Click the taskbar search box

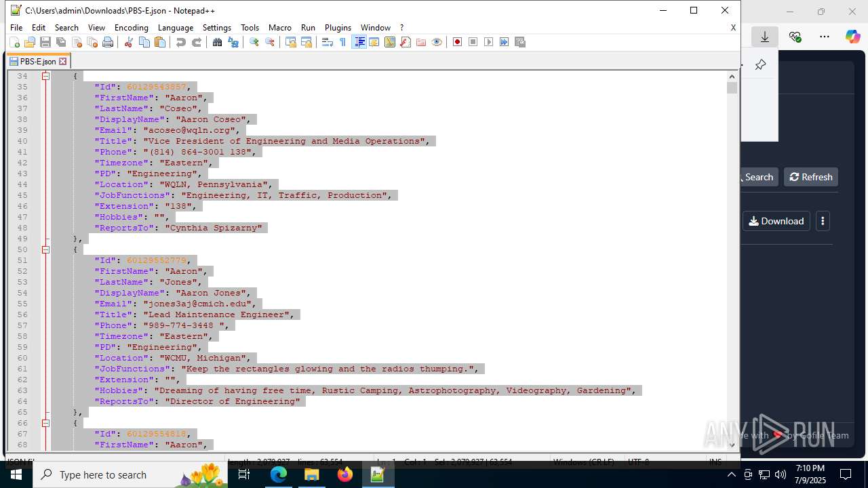[x=130, y=474]
